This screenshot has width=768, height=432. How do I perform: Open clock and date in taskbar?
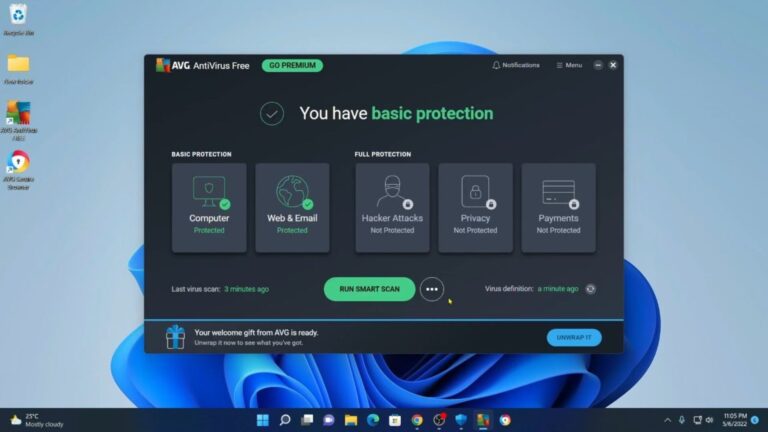click(735, 420)
